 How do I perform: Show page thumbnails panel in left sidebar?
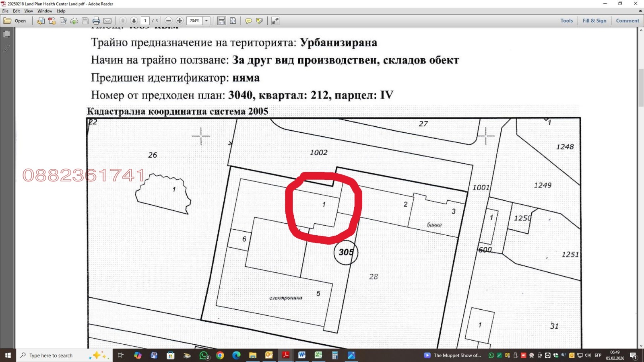point(6,34)
